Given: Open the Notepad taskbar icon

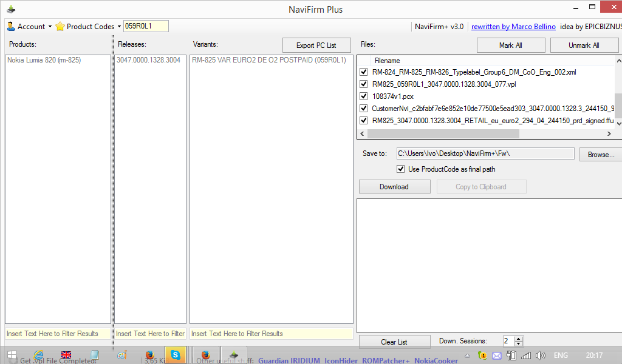Looking at the screenshot, I should click(94, 355).
